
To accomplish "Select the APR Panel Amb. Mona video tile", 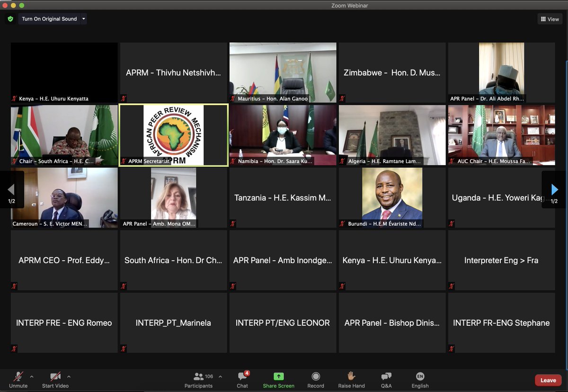I will [x=173, y=198].
